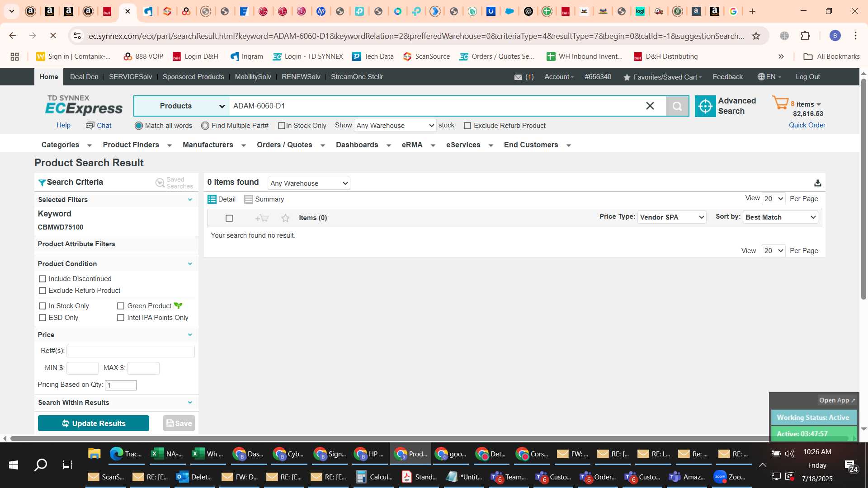Collapse the Selected Filters section
Viewport: 868px width, 488px height.
click(190, 200)
